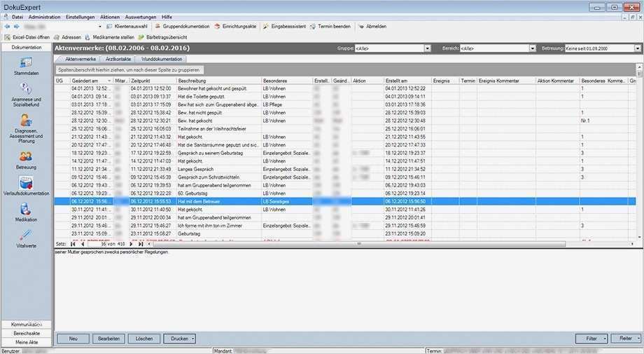The height and width of the screenshot is (354, 644).
Task: Click the Bearbeiten button
Action: (108, 339)
